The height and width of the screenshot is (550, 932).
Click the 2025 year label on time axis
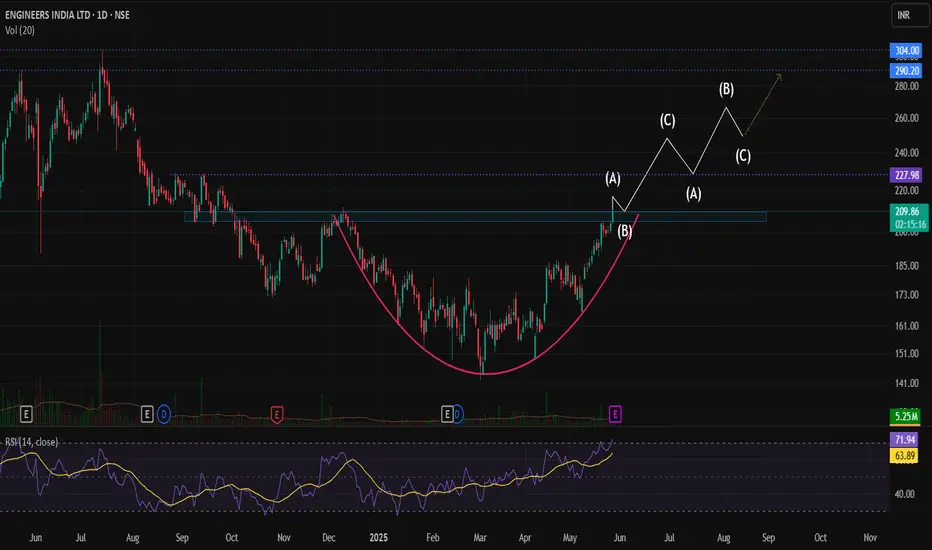click(378, 538)
